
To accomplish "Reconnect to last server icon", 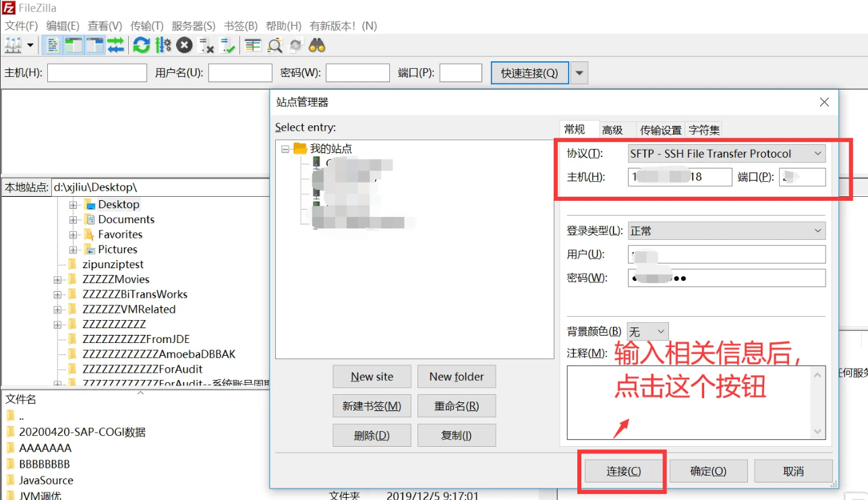I will tap(228, 45).
